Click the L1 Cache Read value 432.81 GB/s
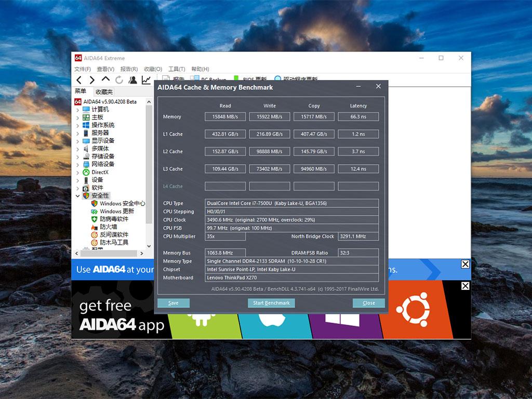The width and height of the screenshot is (532, 399). (x=225, y=134)
